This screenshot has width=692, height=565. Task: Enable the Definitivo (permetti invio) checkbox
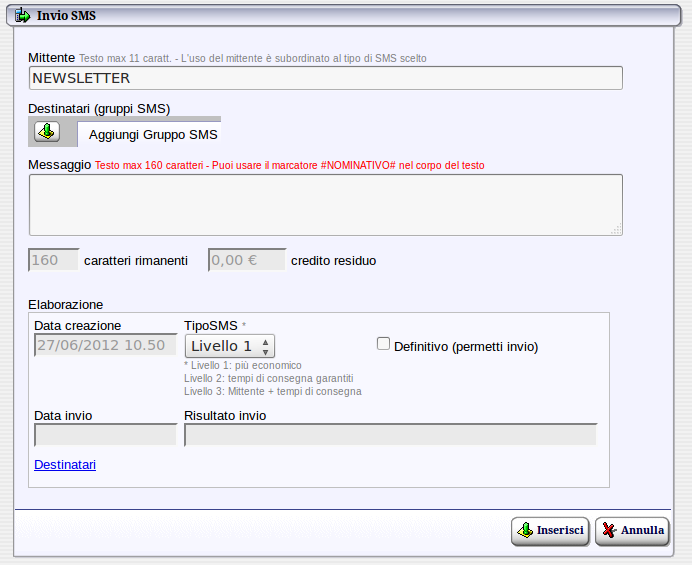[383, 343]
